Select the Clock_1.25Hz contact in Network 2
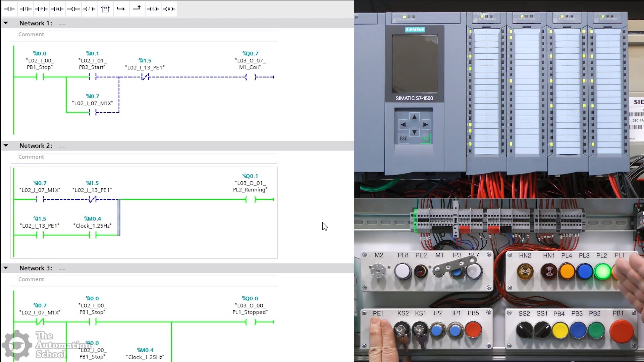 point(93,235)
